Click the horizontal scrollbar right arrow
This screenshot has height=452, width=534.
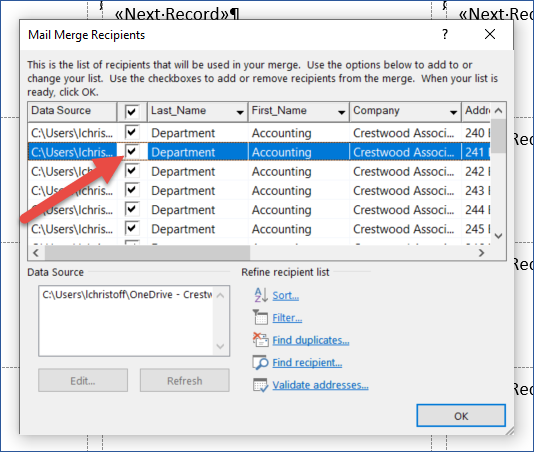[x=481, y=253]
